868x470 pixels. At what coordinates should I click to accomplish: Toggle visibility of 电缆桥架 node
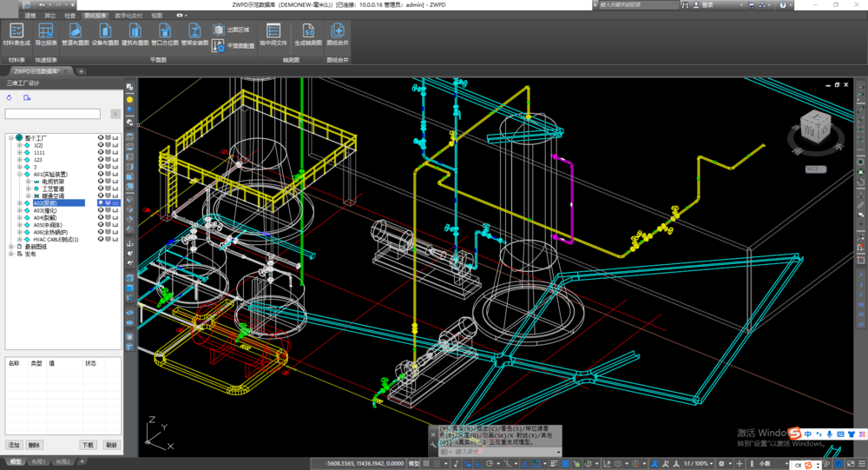(x=101, y=182)
